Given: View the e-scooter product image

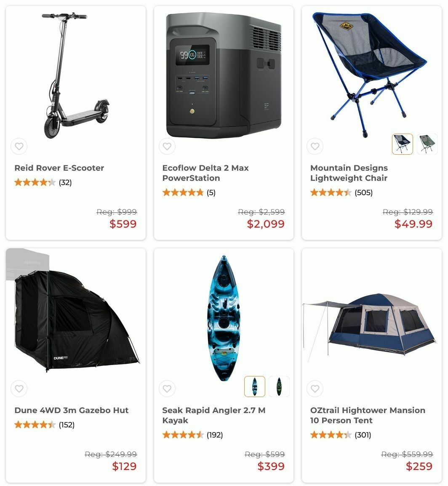Looking at the screenshot, I should pyautogui.click(x=75, y=75).
